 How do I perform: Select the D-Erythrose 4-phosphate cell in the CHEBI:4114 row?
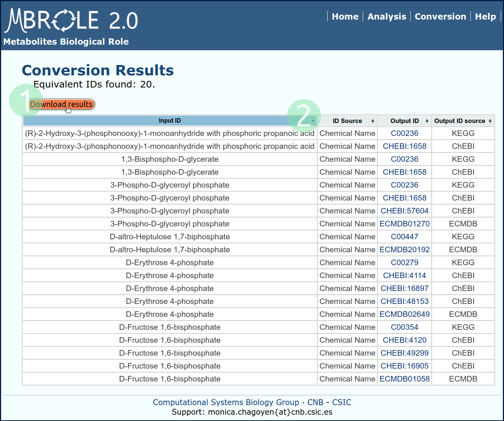tap(170, 275)
